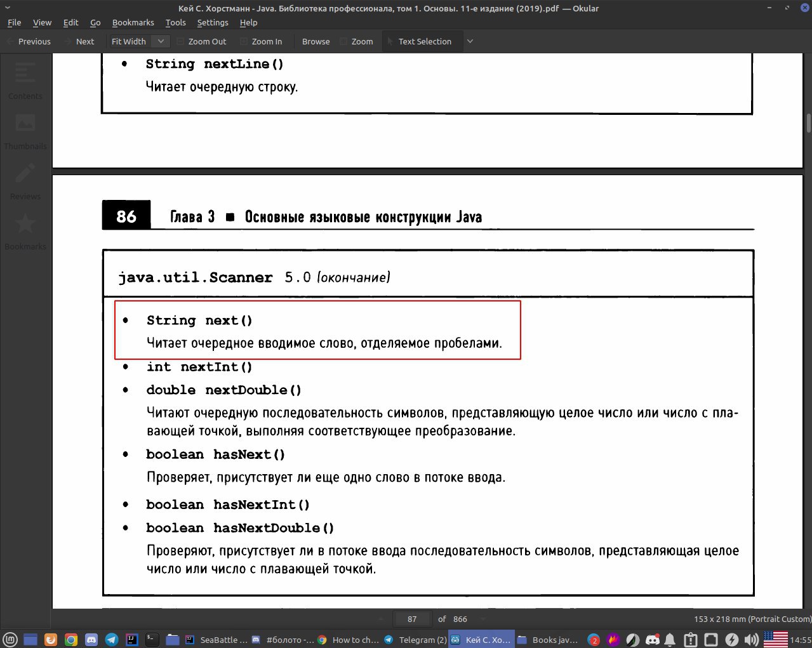Click text String next() in document
Image resolution: width=812 pixels, height=648 pixels.
(x=199, y=321)
